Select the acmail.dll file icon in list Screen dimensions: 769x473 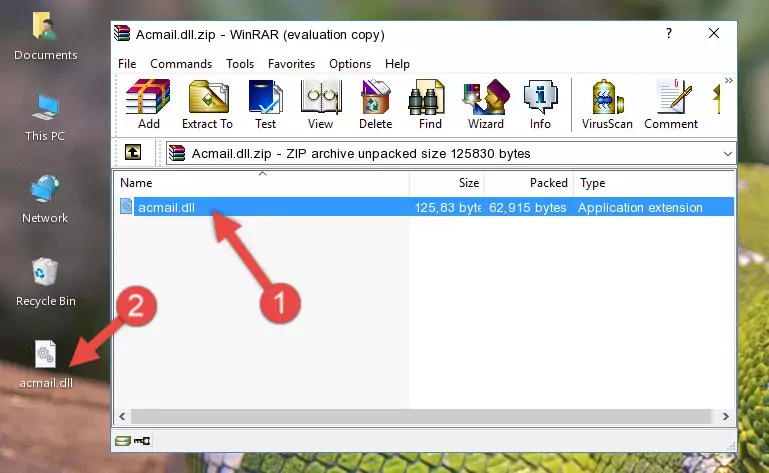[126, 207]
